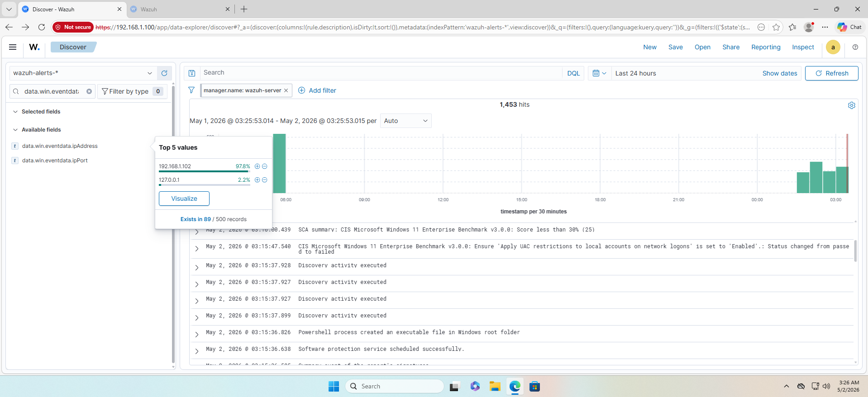Click Save in the top menu
This screenshot has height=397, width=868.
(x=675, y=47)
